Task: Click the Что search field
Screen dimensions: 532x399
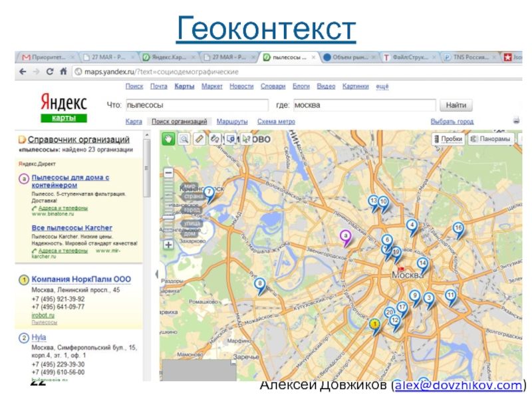Action: (x=197, y=105)
